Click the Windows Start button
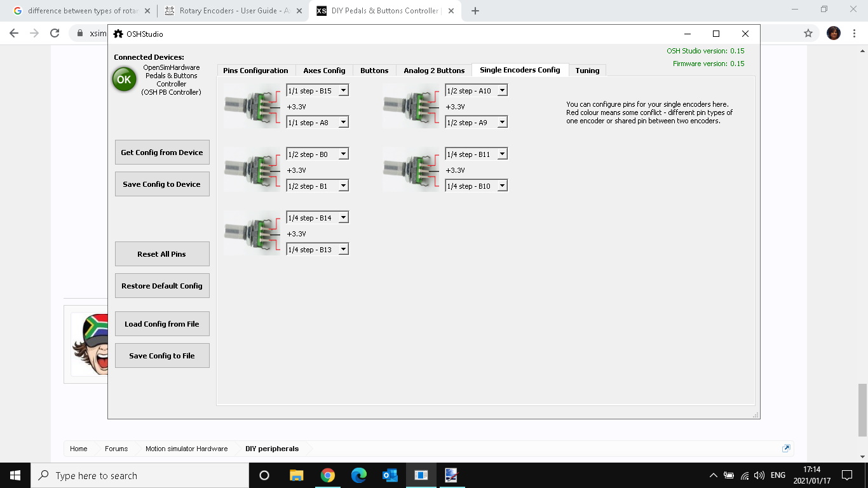 [15, 475]
